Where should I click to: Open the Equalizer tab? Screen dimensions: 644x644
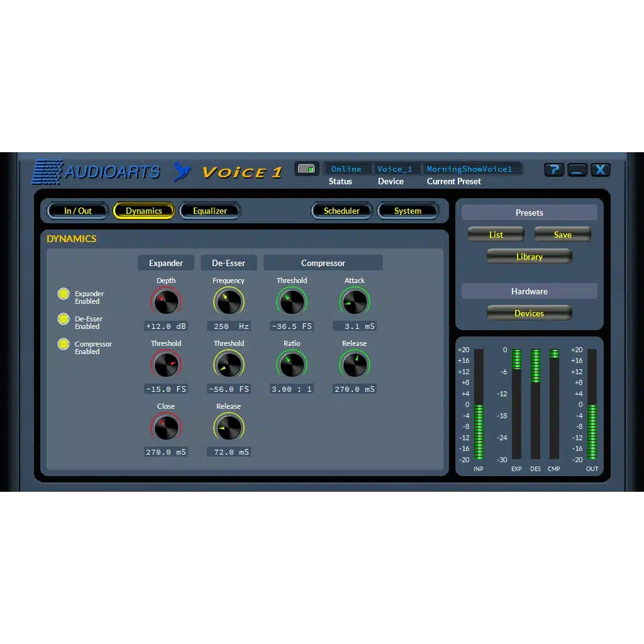pyautogui.click(x=210, y=211)
